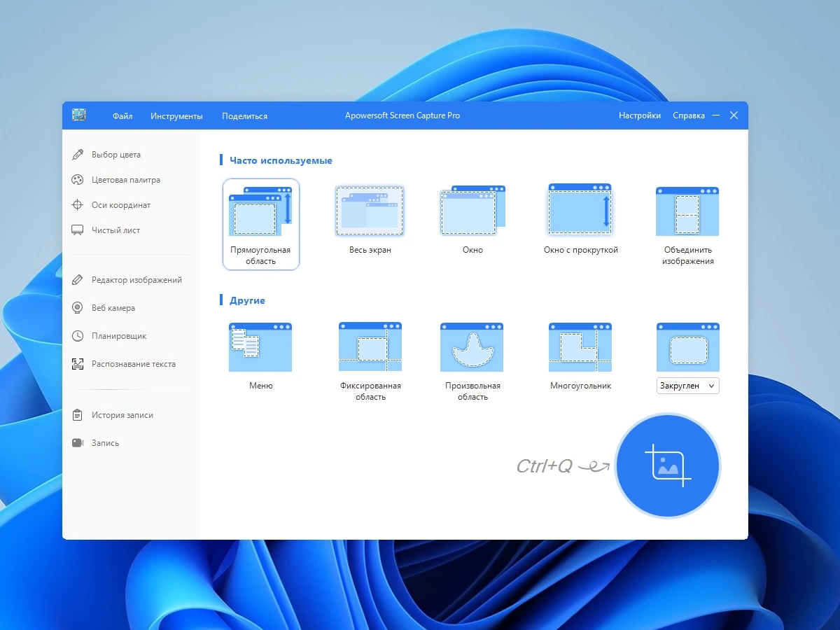840x630 pixels.
Task: Click the Веб камера icon
Action: (x=78, y=308)
